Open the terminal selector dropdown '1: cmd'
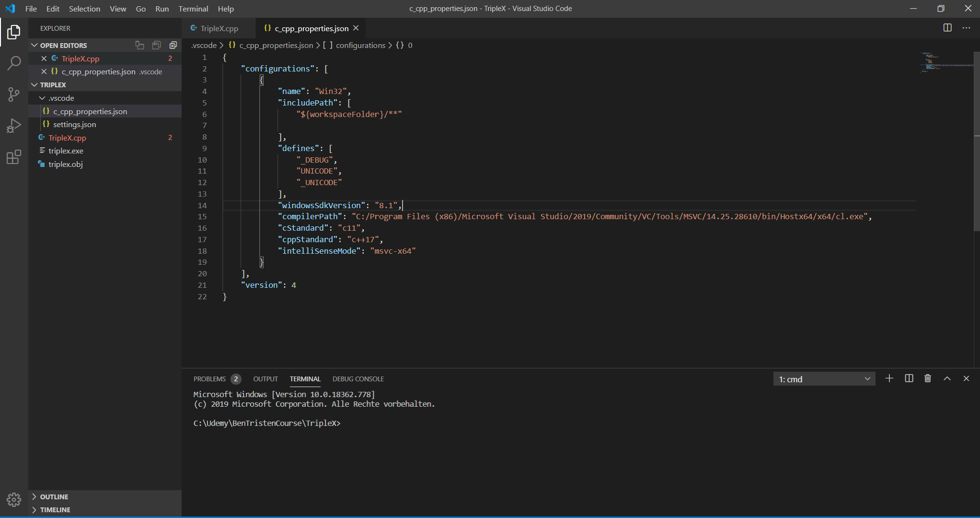980x518 pixels. 824,379
